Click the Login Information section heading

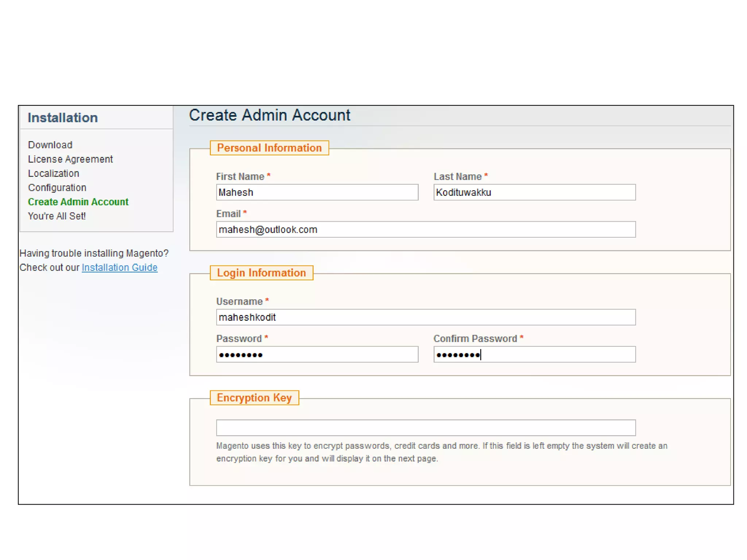pyautogui.click(x=261, y=273)
